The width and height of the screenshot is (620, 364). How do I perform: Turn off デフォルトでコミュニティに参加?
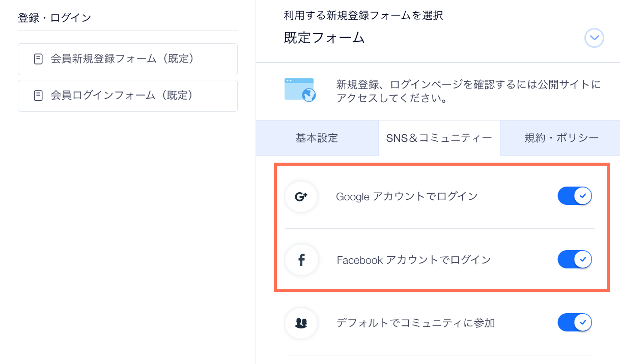coord(575,322)
